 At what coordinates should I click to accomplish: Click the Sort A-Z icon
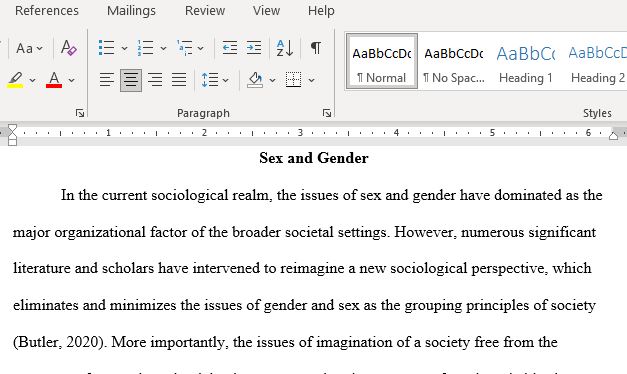pyautogui.click(x=285, y=48)
